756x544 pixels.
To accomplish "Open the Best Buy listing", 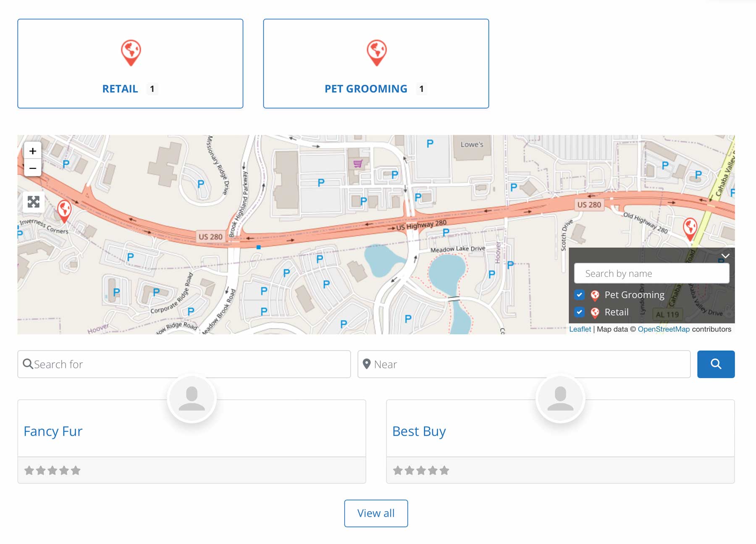I will pos(419,431).
